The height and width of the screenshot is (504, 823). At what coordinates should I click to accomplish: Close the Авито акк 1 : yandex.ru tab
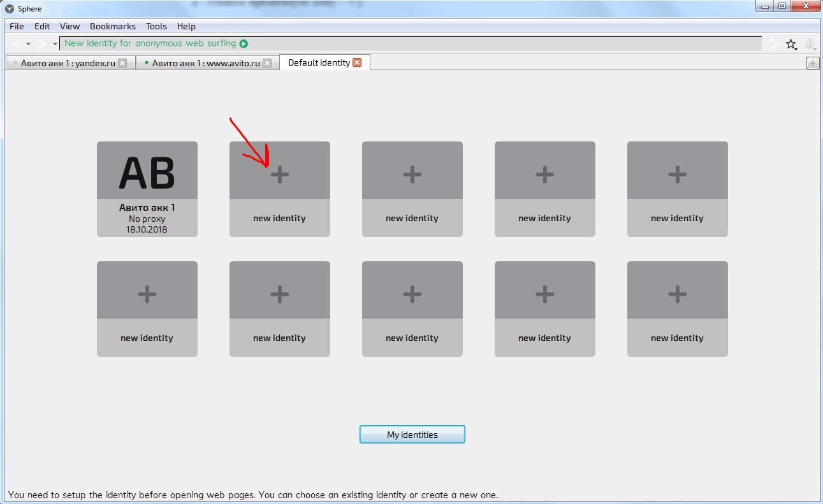(122, 63)
